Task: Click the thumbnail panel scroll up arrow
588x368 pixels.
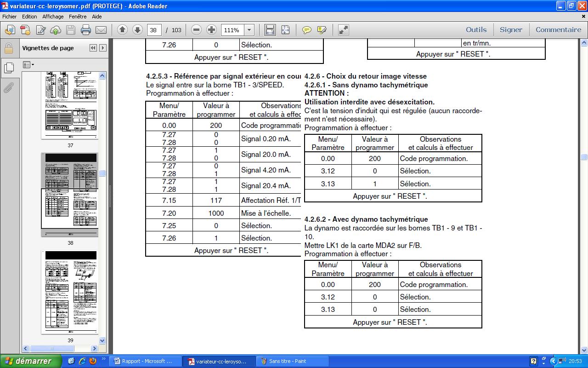Action: (x=102, y=75)
